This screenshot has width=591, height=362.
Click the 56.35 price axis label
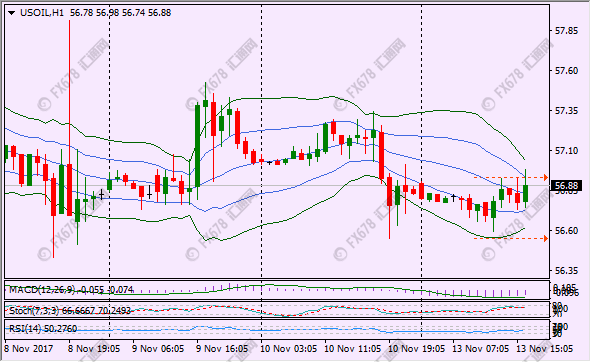tap(567, 271)
